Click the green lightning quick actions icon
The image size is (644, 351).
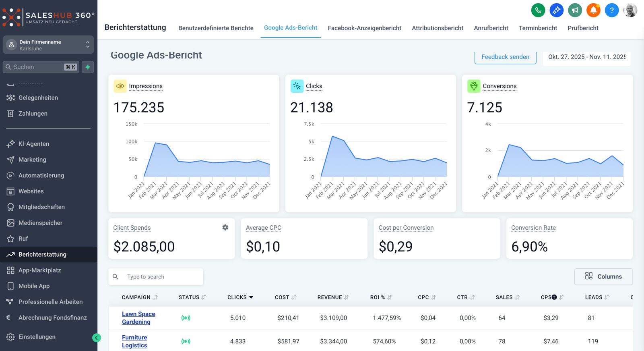tap(88, 67)
